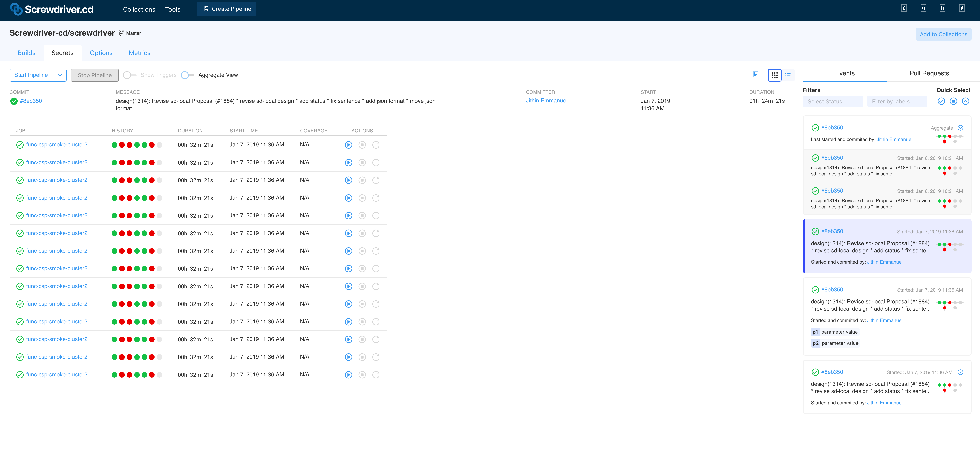Click the play icon on first job row
The height and width of the screenshot is (463, 980).
pos(348,145)
